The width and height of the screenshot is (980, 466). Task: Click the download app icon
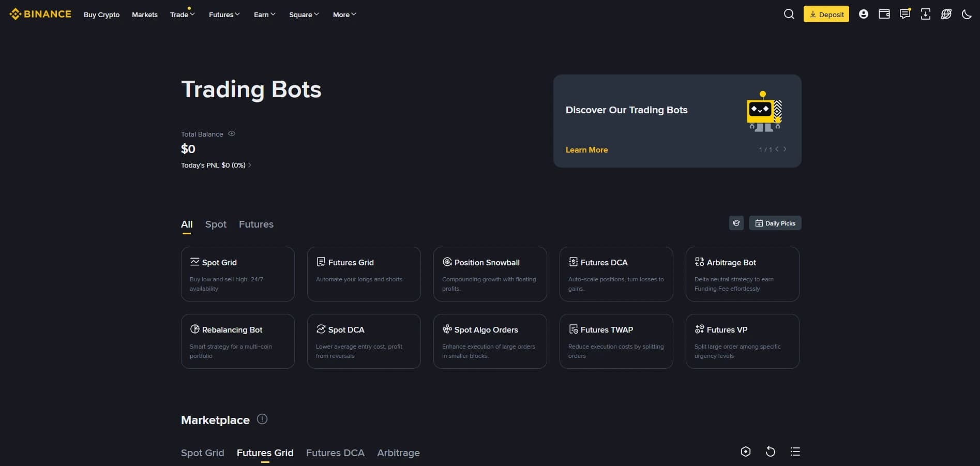(925, 14)
